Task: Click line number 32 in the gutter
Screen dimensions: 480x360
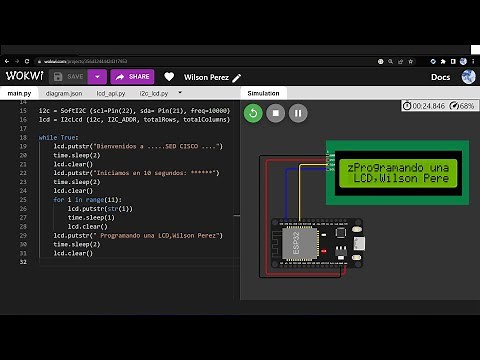Action: tap(23, 262)
